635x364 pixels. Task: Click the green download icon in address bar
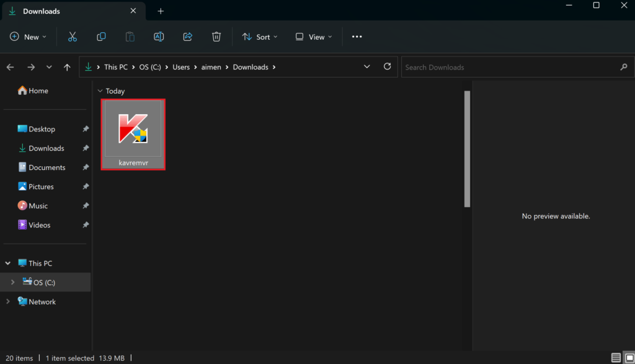click(88, 67)
